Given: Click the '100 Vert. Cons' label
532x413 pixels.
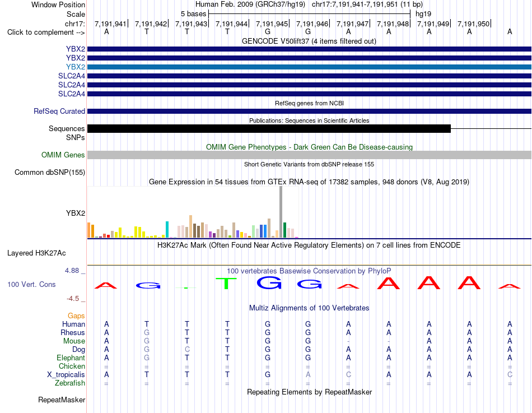Looking at the screenshot, I should (31, 284).
